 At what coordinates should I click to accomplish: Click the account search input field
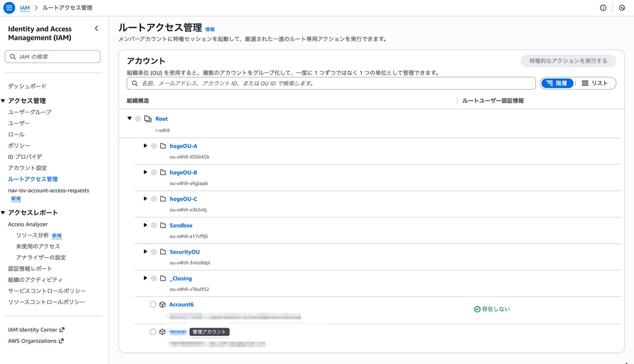[x=331, y=83]
